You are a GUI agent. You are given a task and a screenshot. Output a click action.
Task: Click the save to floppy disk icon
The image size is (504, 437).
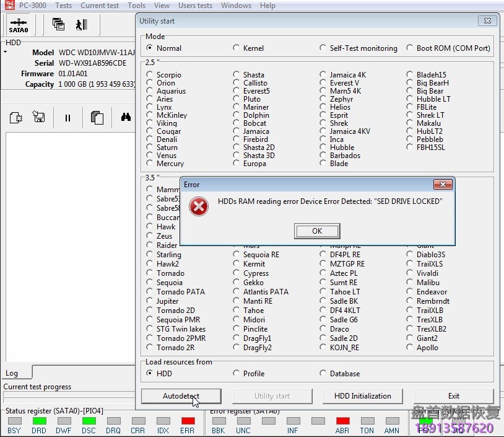(39, 117)
